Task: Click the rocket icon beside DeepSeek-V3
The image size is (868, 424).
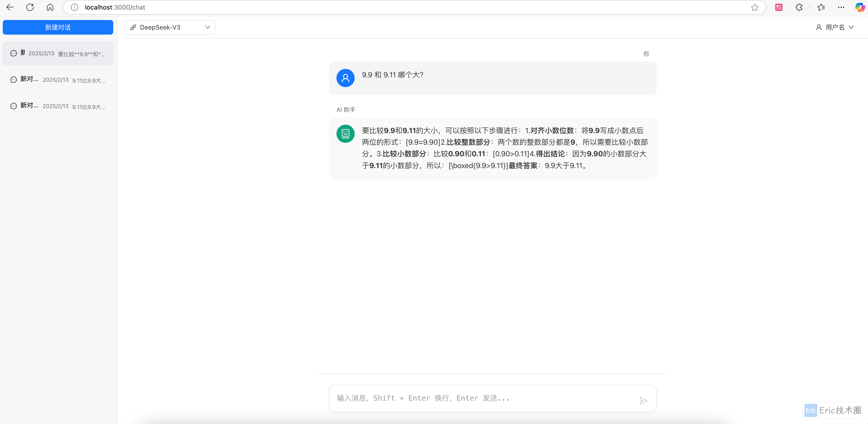Action: point(133,27)
